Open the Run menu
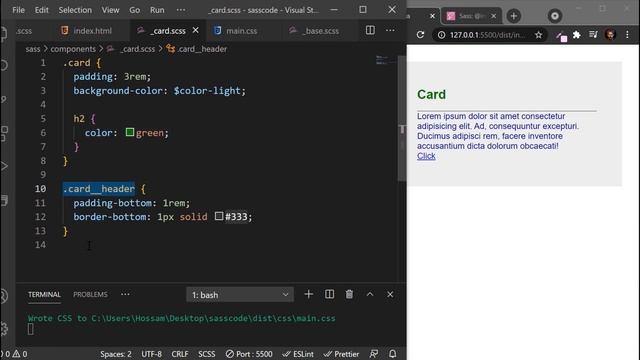 157,10
